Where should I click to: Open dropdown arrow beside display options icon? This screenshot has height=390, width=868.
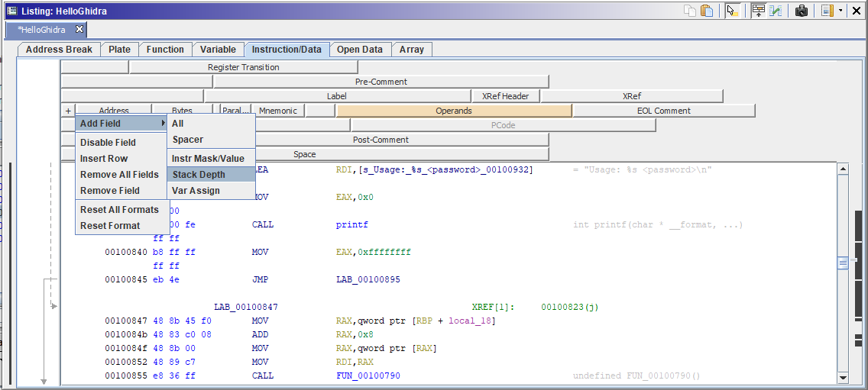(840, 11)
